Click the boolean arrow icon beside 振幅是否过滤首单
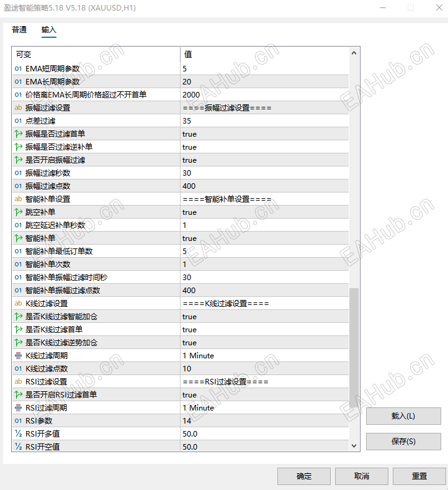The image size is (448, 490). coord(18,134)
